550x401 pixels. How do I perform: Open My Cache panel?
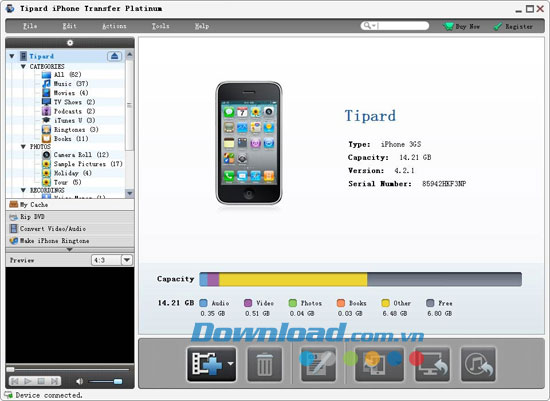point(70,205)
